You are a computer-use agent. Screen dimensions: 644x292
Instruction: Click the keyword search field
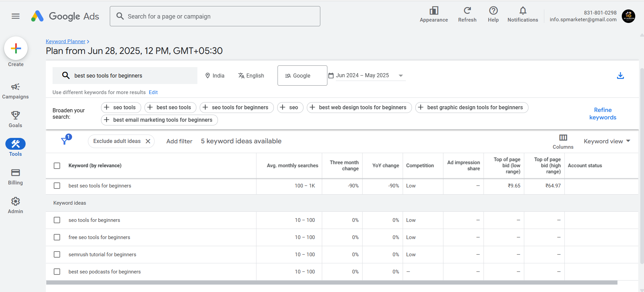coord(125,76)
